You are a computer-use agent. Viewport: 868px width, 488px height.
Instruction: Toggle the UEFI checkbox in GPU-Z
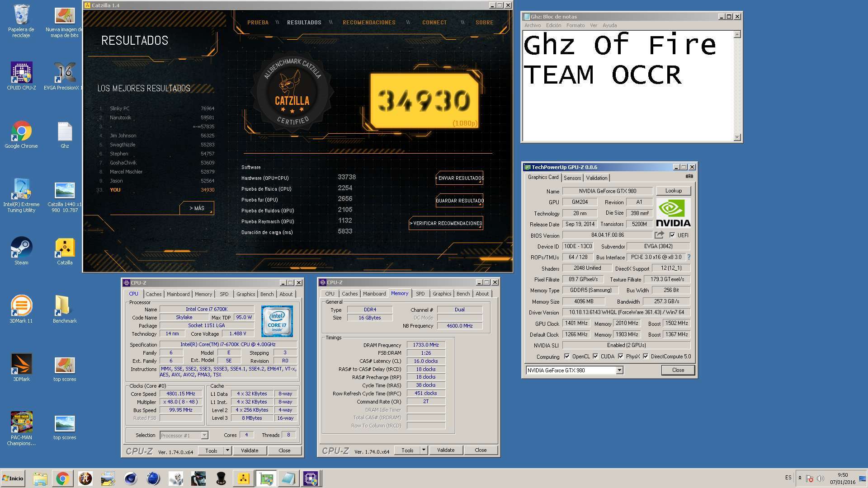[672, 235]
